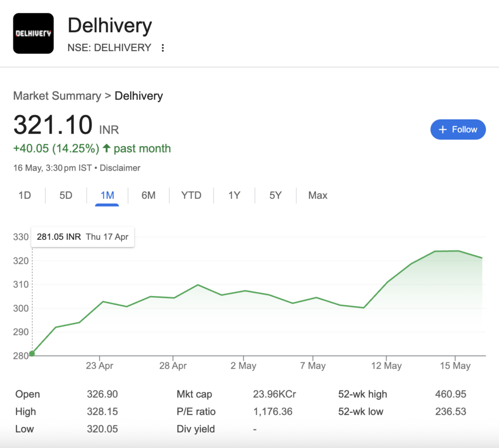Switch to the 1Y chart range

click(x=234, y=195)
